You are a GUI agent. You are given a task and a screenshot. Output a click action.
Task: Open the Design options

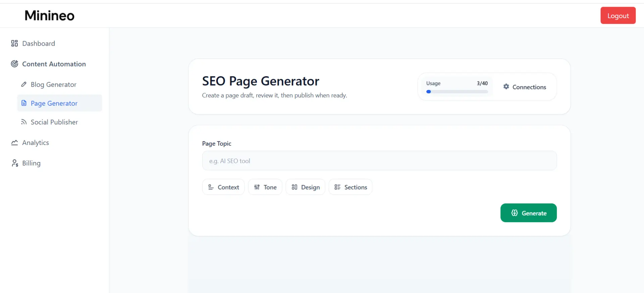click(x=305, y=187)
